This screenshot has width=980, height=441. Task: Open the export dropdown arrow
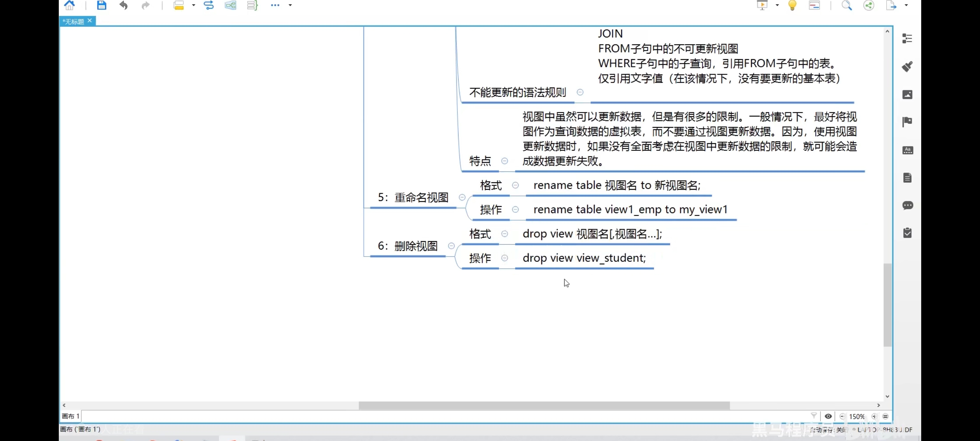(906, 5)
